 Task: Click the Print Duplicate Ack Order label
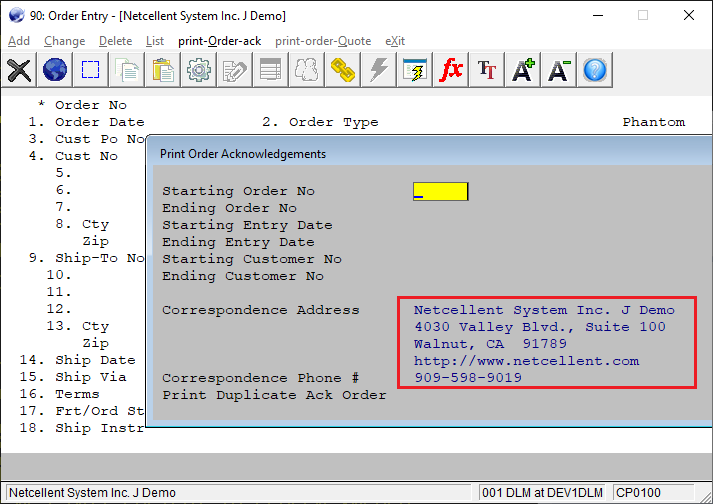pos(274,395)
